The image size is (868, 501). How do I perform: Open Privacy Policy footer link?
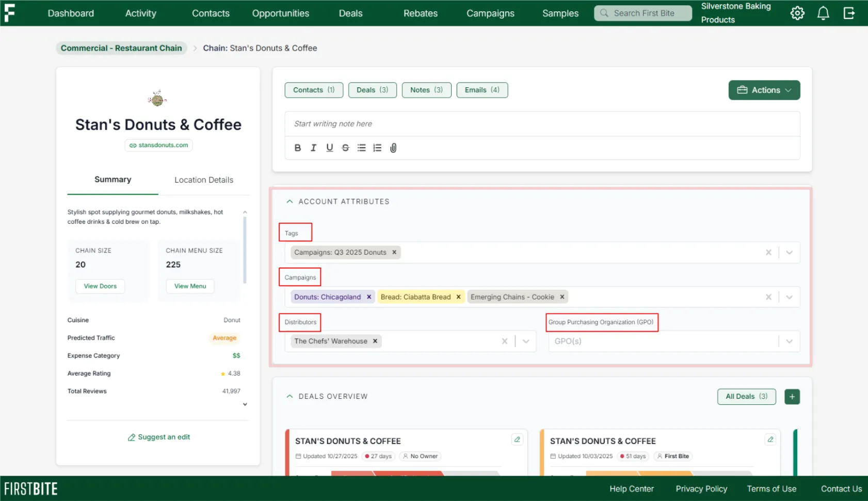(x=701, y=489)
